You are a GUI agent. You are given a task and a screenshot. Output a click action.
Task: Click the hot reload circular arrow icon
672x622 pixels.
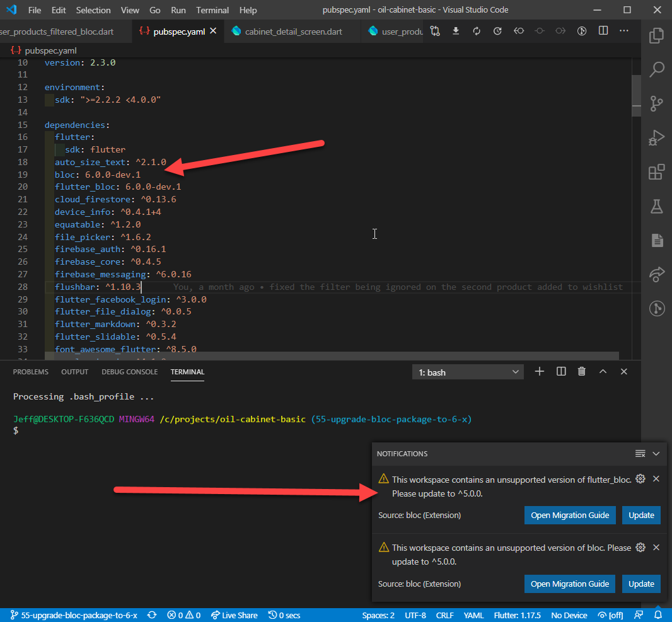[497, 31]
